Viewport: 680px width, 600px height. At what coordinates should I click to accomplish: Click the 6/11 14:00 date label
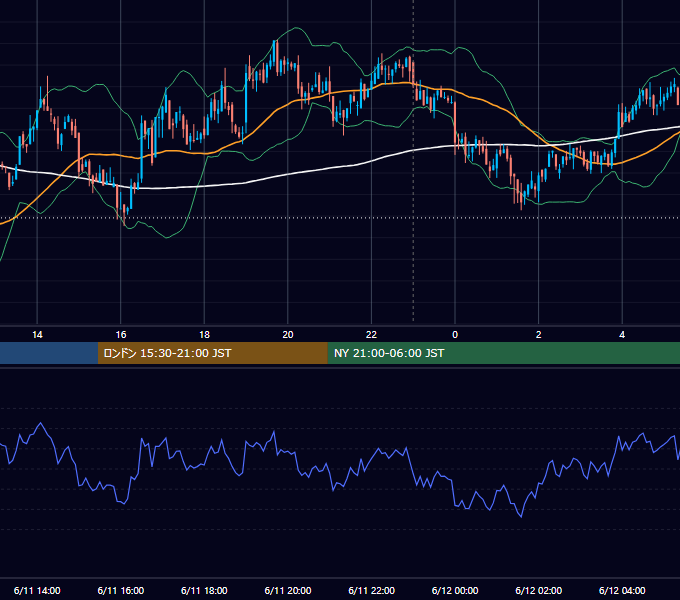pyautogui.click(x=37, y=590)
